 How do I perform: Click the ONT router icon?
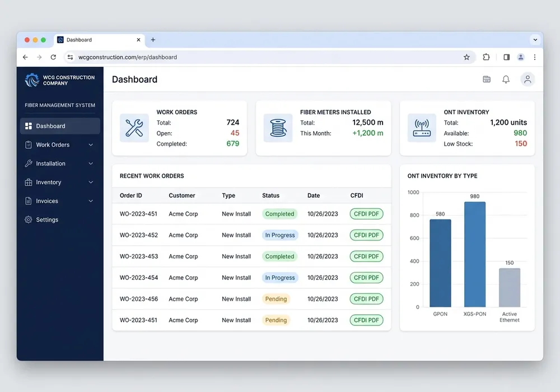click(x=422, y=128)
